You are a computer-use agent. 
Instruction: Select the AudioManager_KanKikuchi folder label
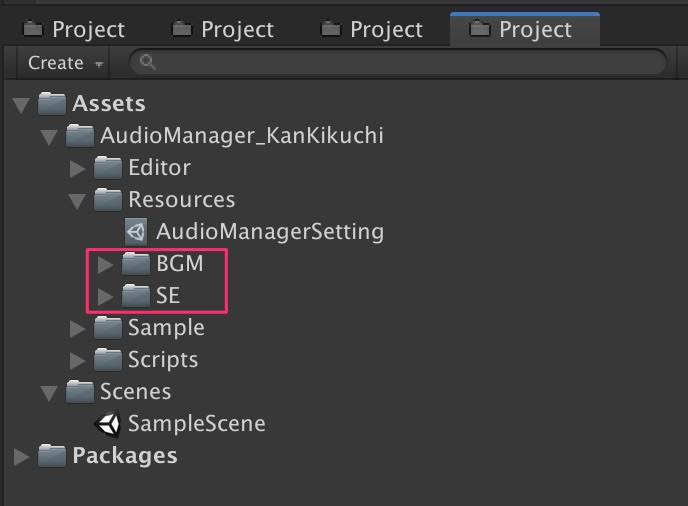(x=241, y=136)
